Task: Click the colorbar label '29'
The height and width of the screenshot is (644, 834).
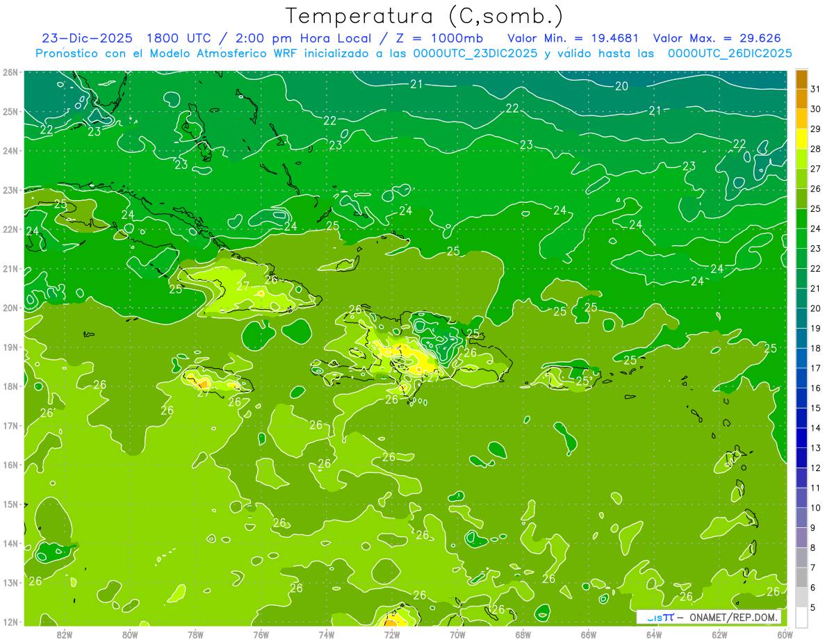Action: pyautogui.click(x=816, y=129)
